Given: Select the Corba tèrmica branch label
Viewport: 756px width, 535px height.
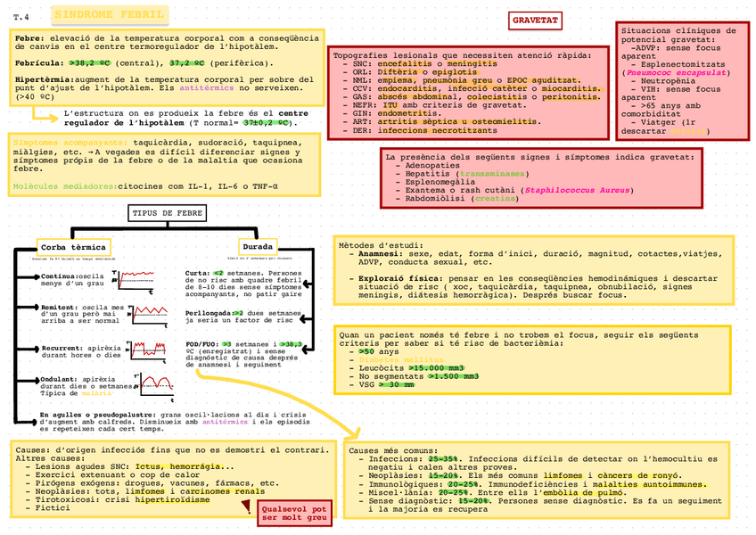Looking at the screenshot, I should click(x=74, y=246).
